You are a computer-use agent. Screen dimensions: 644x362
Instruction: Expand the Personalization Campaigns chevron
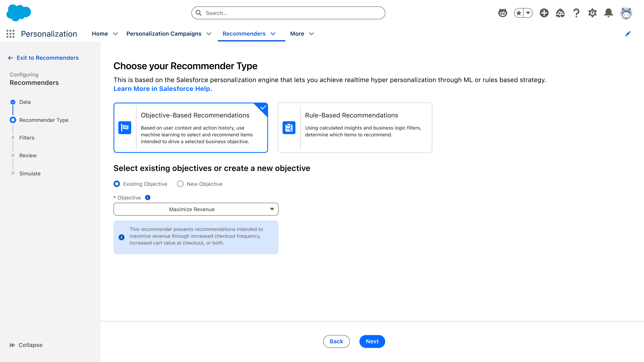[x=209, y=34]
